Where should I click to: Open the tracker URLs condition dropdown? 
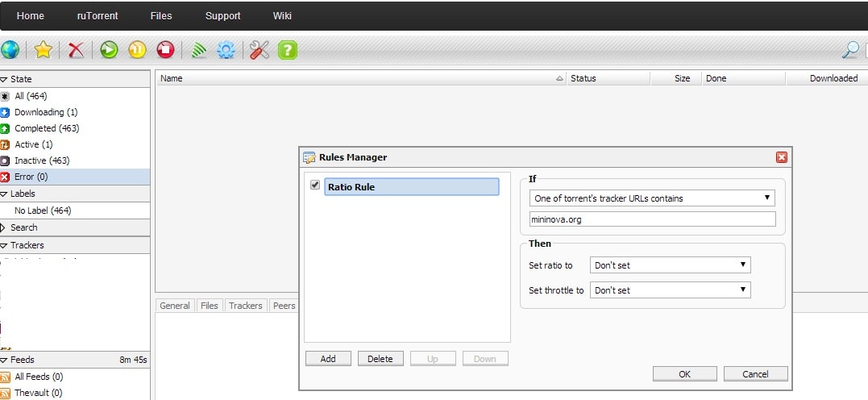(651, 198)
